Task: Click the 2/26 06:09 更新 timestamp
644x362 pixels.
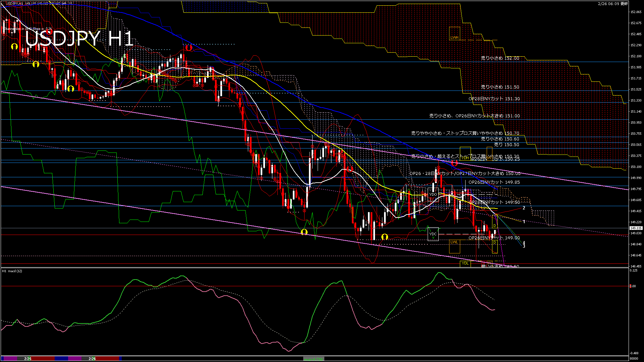Action: tap(613, 4)
